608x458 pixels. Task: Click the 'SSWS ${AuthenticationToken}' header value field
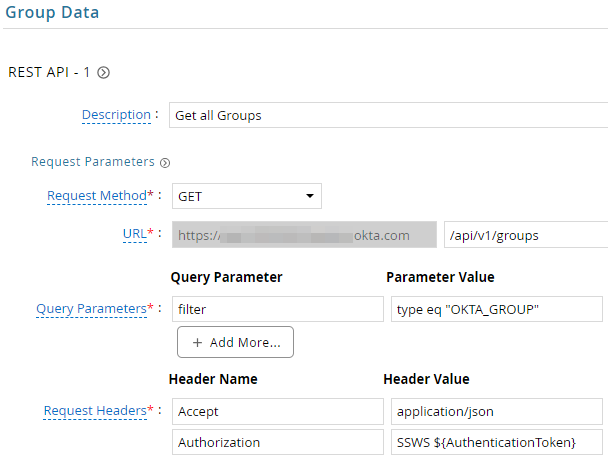point(497,442)
